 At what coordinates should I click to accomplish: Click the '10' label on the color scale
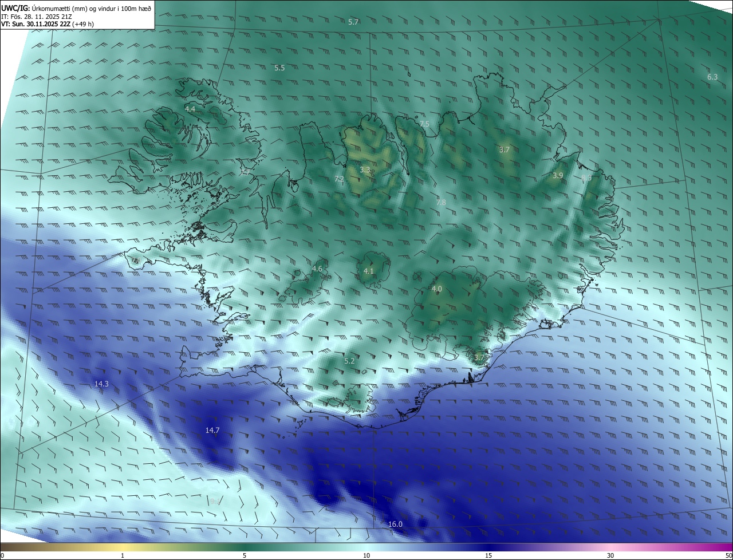[366, 555]
